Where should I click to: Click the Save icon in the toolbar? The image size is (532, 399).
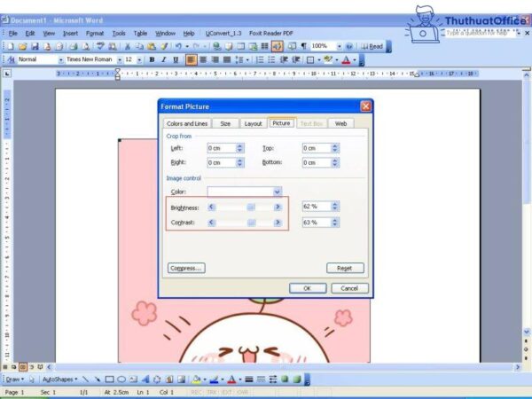pyautogui.click(x=34, y=46)
